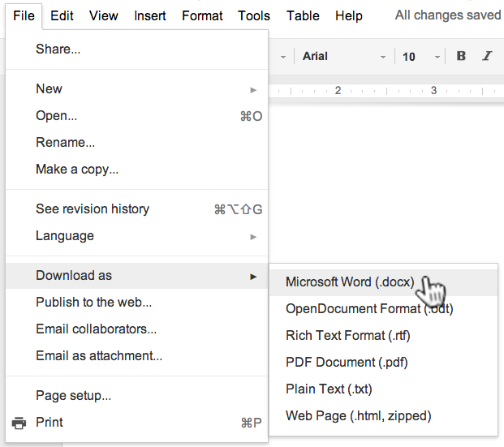The width and height of the screenshot is (504, 447).
Task: Open Page setup... dialog
Action: pyautogui.click(x=73, y=396)
